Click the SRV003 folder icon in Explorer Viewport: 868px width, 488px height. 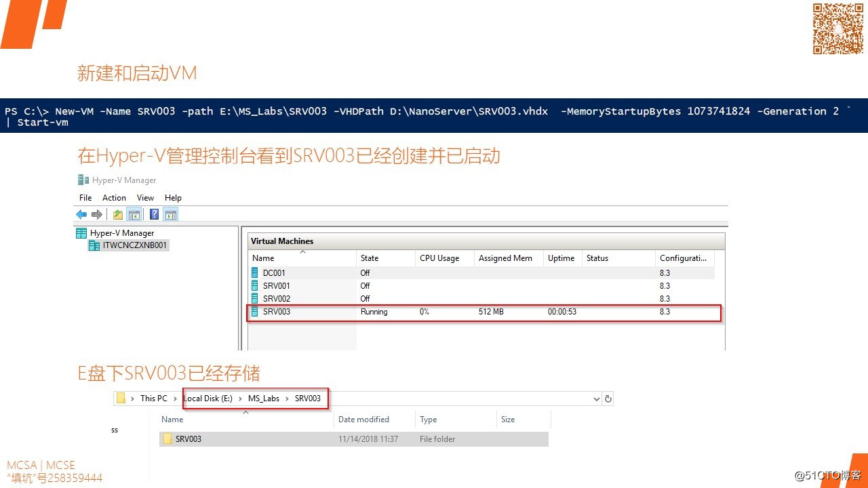pos(167,439)
